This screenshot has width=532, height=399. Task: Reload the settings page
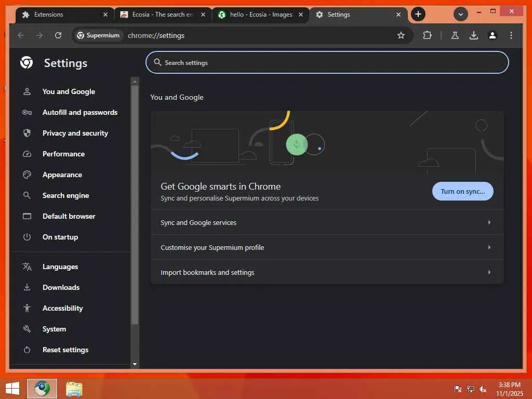pos(58,35)
